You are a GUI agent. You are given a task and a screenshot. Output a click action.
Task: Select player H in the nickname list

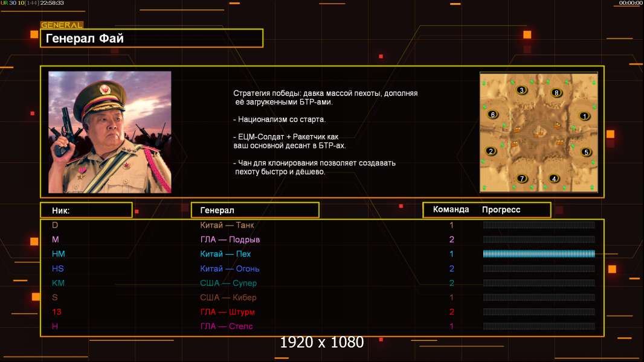[x=55, y=326]
